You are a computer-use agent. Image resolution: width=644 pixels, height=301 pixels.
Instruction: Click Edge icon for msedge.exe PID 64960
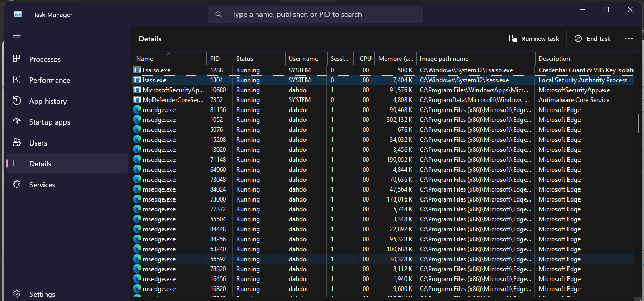click(137, 170)
